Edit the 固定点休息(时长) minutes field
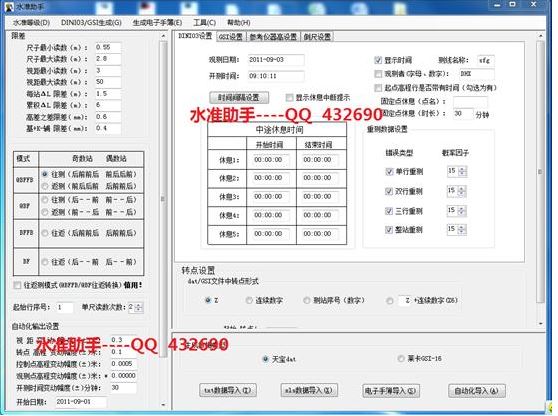558x416 pixels. (x=463, y=114)
